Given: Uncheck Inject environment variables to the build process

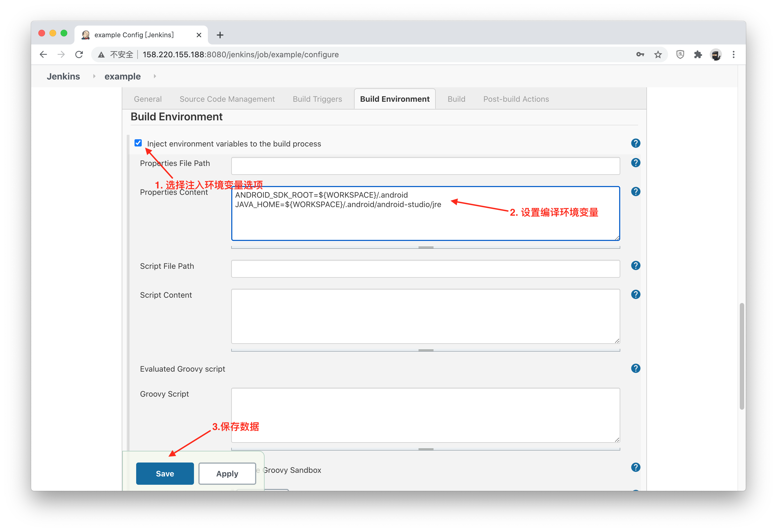Looking at the screenshot, I should [x=138, y=143].
